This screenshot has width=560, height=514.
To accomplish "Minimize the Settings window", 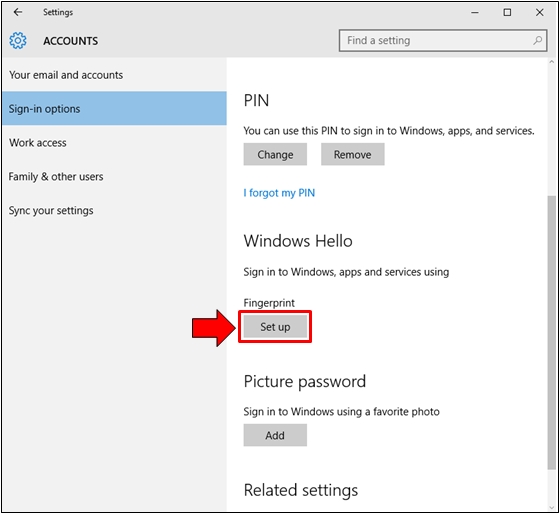I will coord(475,13).
